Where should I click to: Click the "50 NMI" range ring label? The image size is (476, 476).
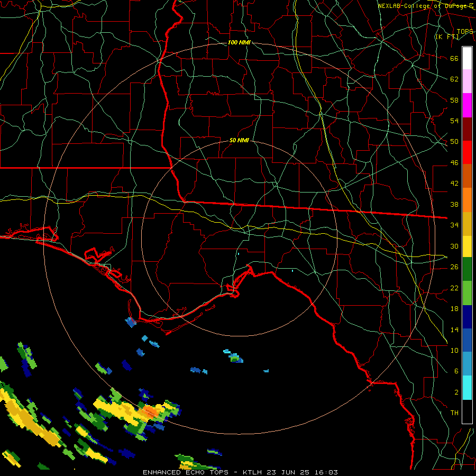(x=239, y=140)
